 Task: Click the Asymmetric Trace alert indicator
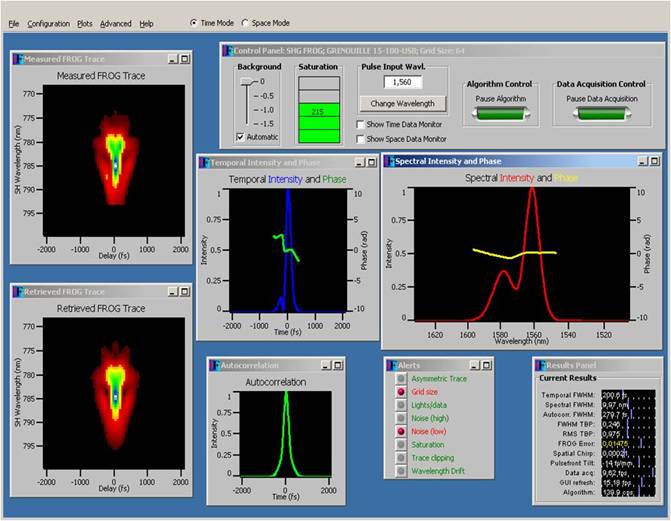401,379
